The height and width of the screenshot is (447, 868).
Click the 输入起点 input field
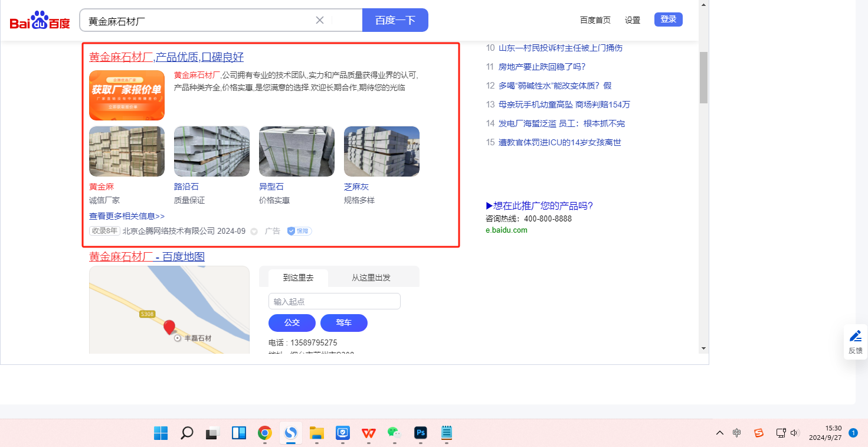pos(335,301)
